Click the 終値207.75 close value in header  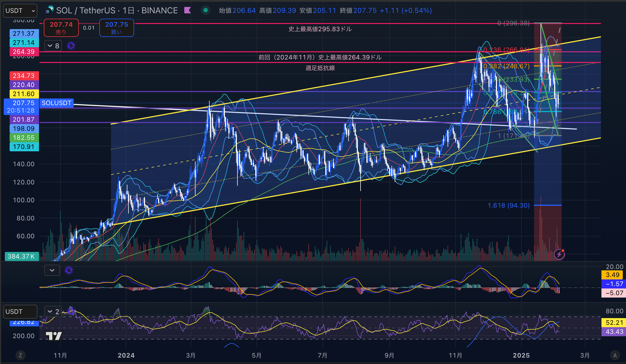click(x=358, y=10)
